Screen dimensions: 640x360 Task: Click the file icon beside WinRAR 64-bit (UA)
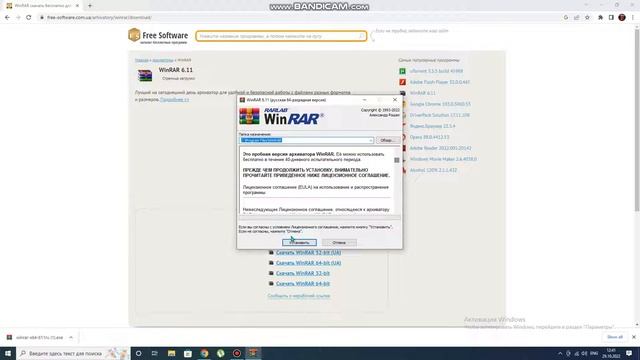coord(271,263)
